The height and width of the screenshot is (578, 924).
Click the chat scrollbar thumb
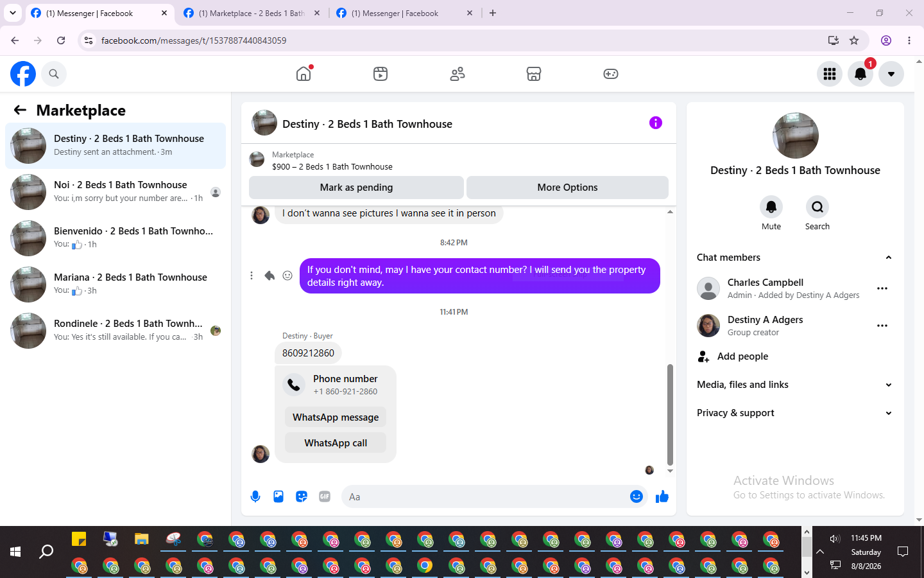point(670,414)
